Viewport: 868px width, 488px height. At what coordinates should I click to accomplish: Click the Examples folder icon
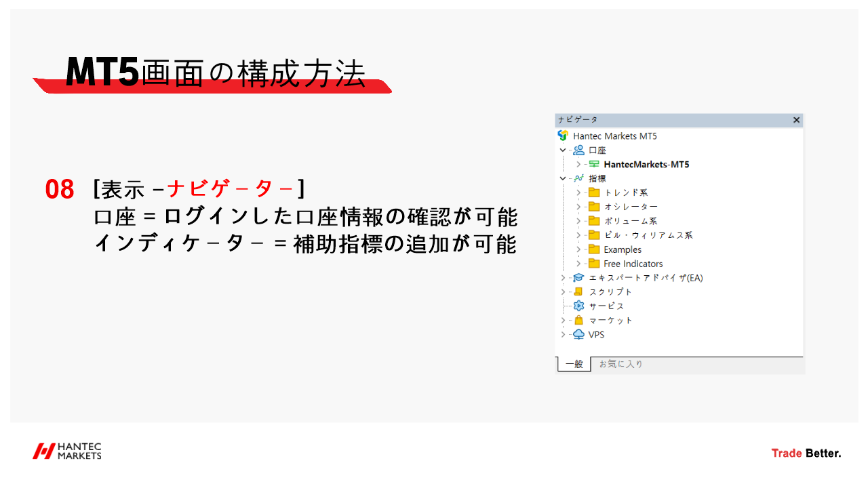[x=594, y=249]
